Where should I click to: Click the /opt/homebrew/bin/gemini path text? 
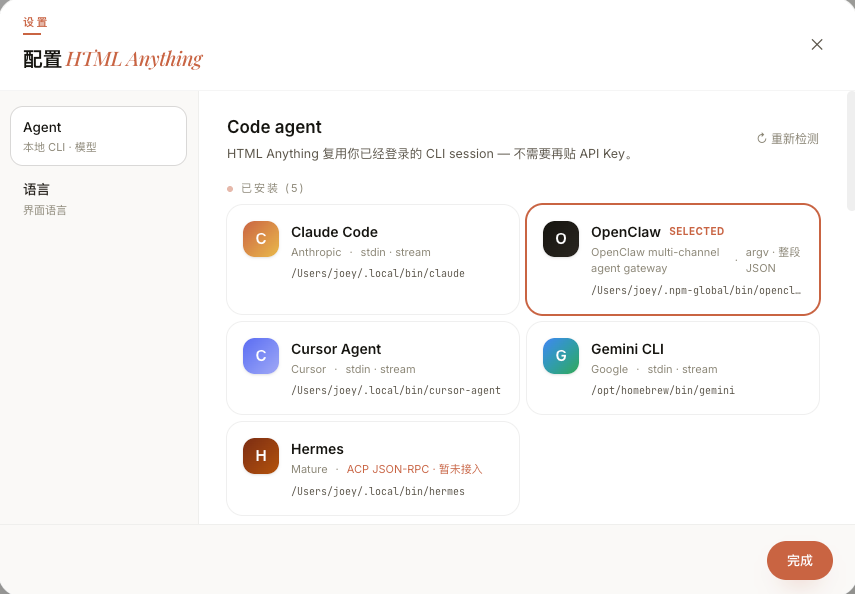(663, 391)
